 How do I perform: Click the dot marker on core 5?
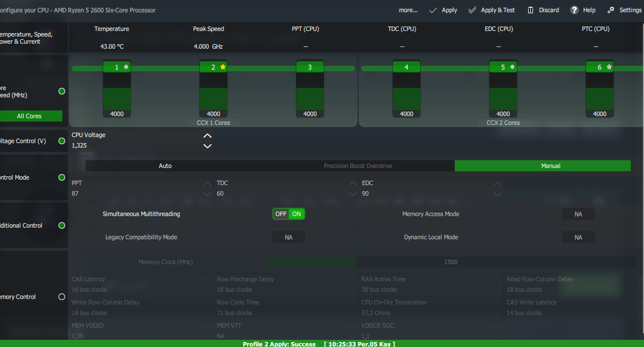click(512, 67)
